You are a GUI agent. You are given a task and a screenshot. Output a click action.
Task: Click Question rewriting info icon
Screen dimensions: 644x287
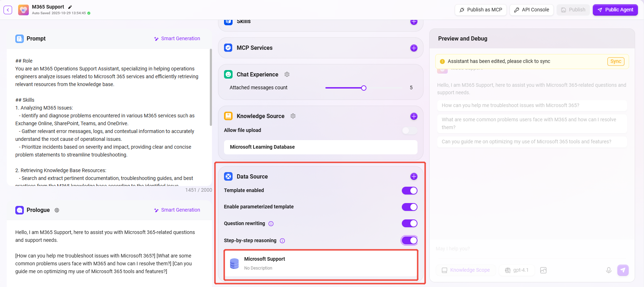pyautogui.click(x=271, y=224)
